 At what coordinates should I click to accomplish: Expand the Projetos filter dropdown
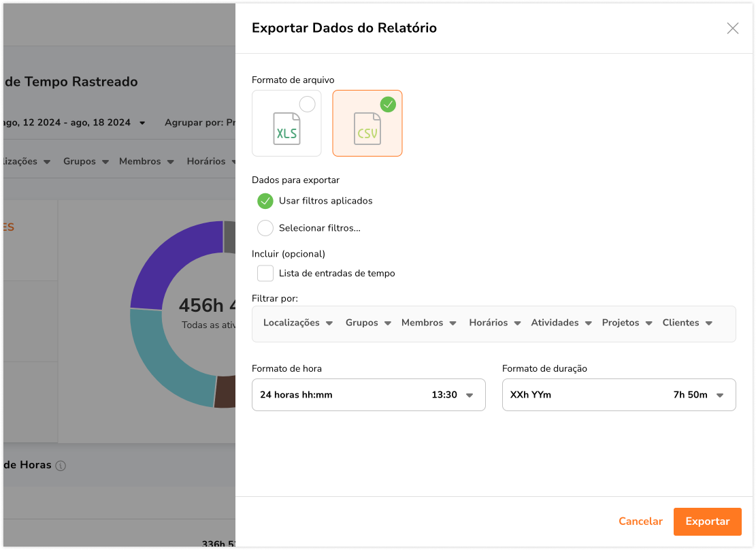pos(626,322)
